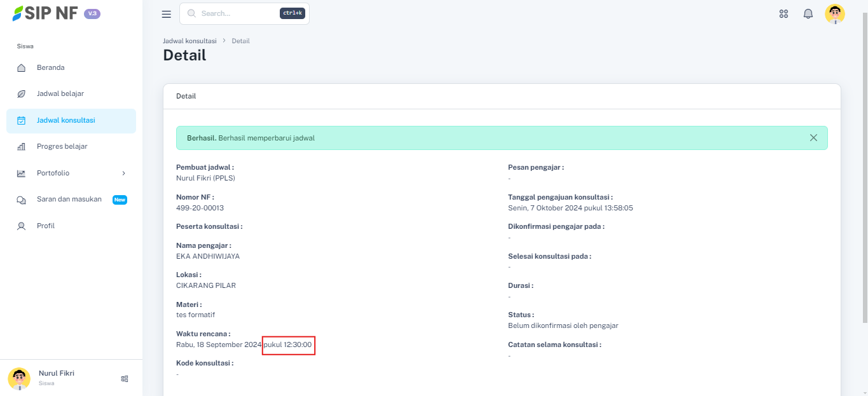Open the Profil menu item
Screen dimensions: 868x396
(46, 226)
